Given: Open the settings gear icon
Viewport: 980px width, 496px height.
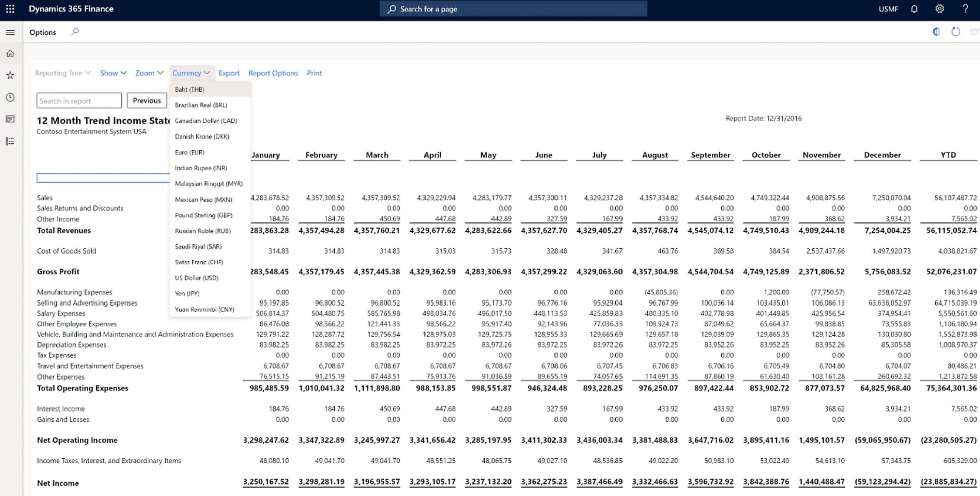Looking at the screenshot, I should coord(940,9).
